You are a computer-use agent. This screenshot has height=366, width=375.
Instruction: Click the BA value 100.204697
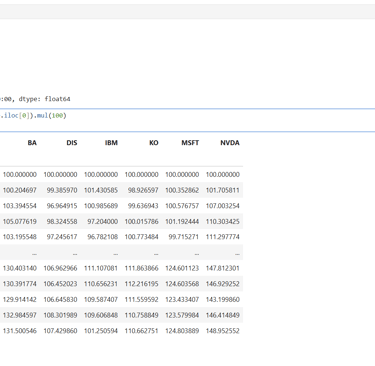(x=20, y=190)
